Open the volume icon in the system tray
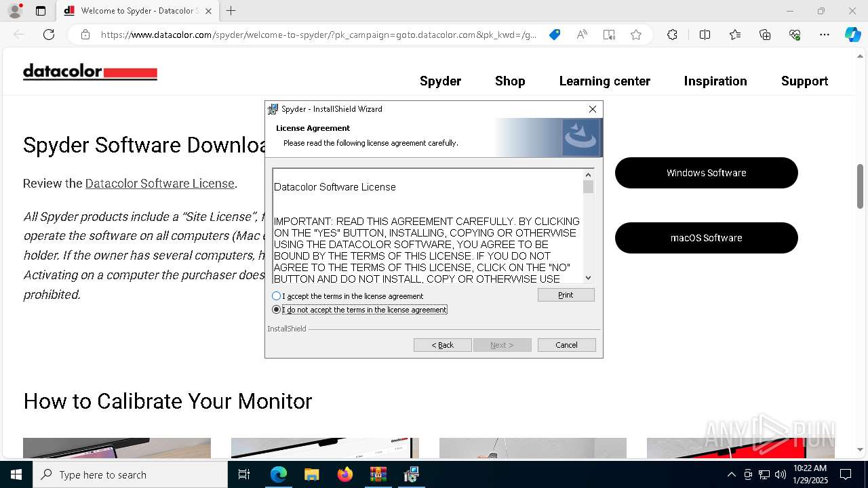Screen dimensions: 868x488 coord(781,474)
